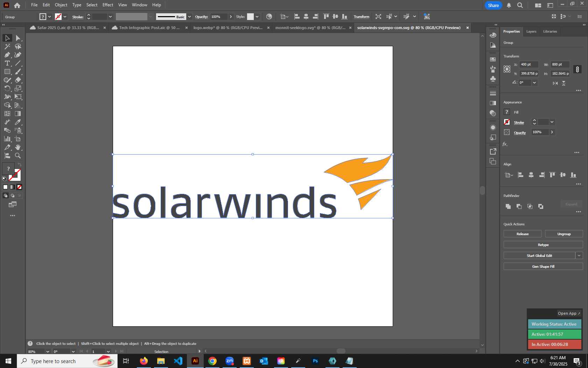Select the Type tool
The width and height of the screenshot is (588, 368).
(x=7, y=63)
